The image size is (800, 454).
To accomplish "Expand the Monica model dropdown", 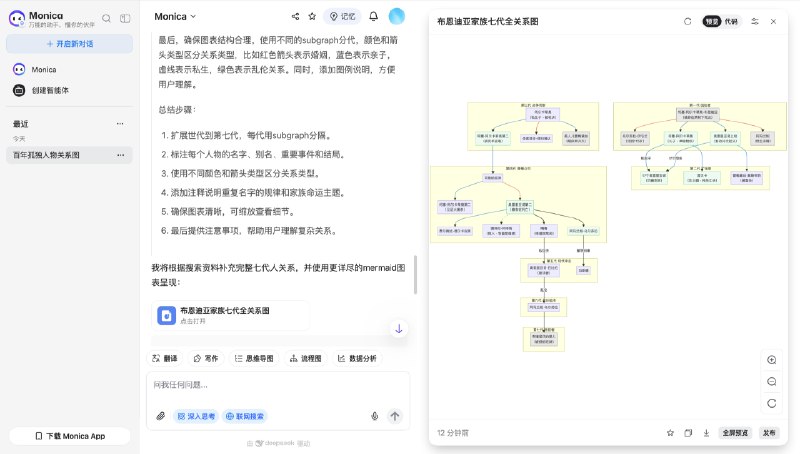I will coord(175,16).
